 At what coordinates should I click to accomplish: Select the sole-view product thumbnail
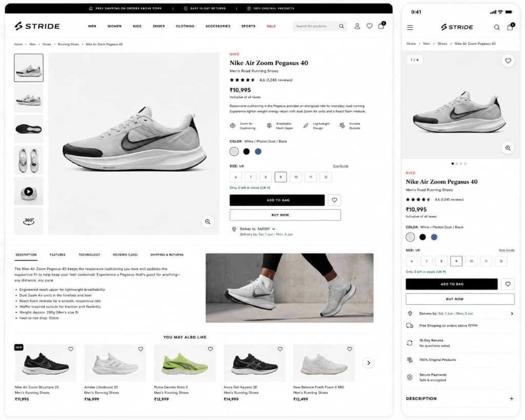[29, 129]
